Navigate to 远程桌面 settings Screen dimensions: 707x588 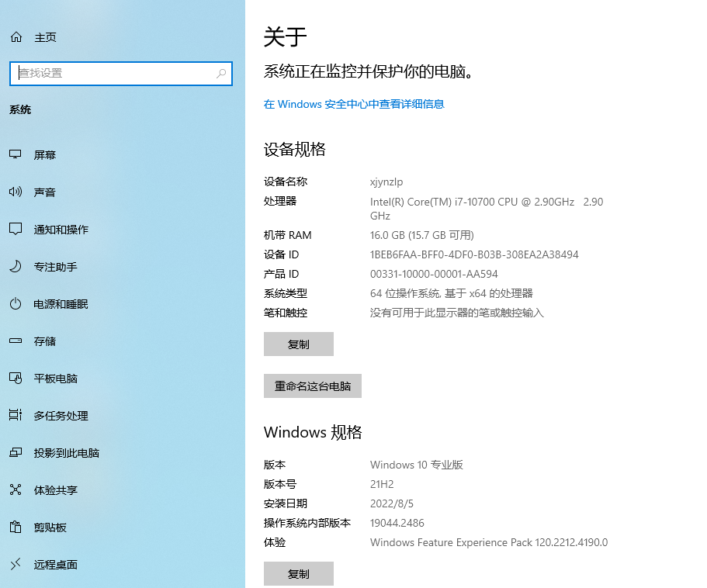55,565
